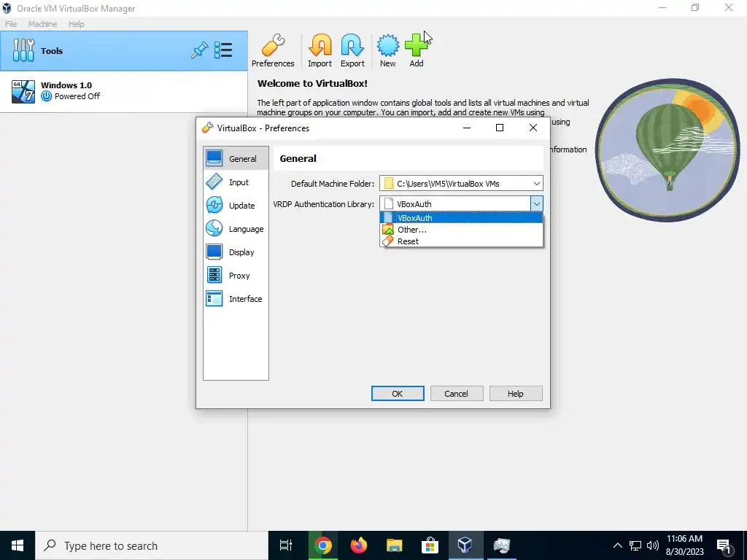Open the Proxy preferences section
The height and width of the screenshot is (560, 747).
point(236,275)
